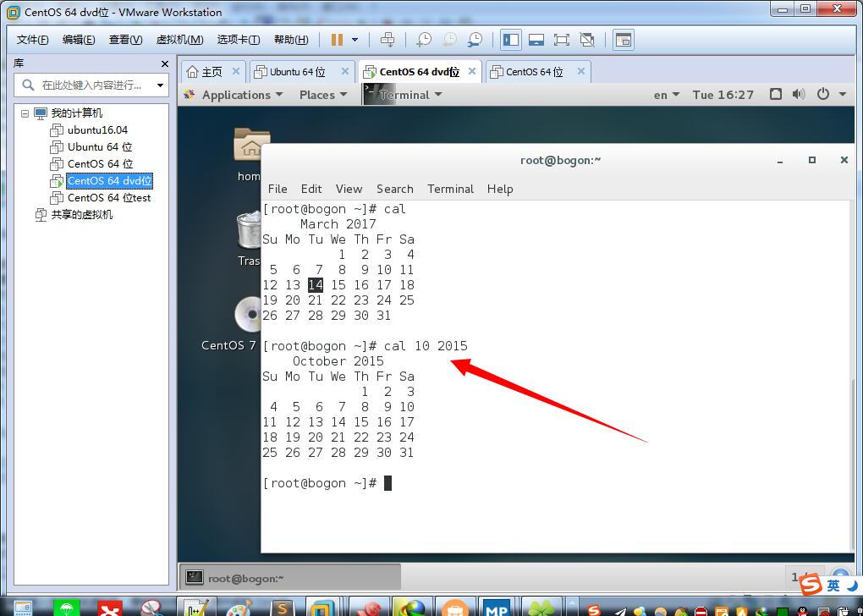This screenshot has height=616, width=863.
Task: Click the 'cal 10 2015' command text
Action: [x=426, y=346]
